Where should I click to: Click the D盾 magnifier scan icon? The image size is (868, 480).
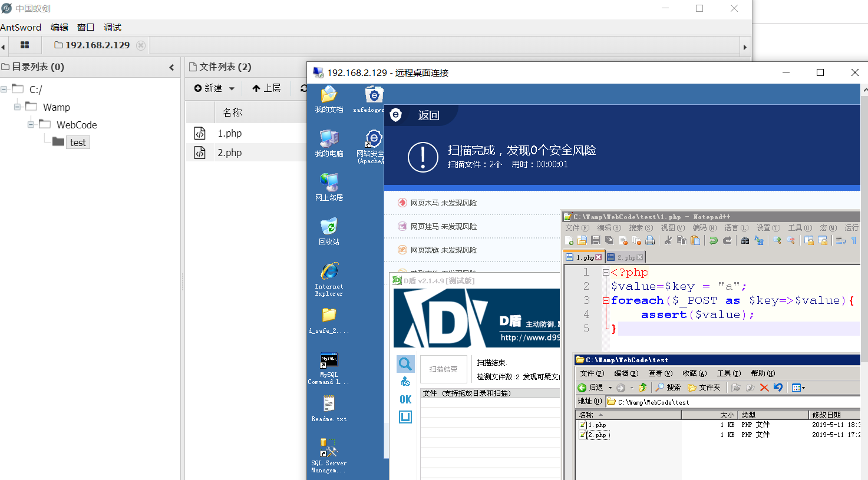(x=405, y=364)
